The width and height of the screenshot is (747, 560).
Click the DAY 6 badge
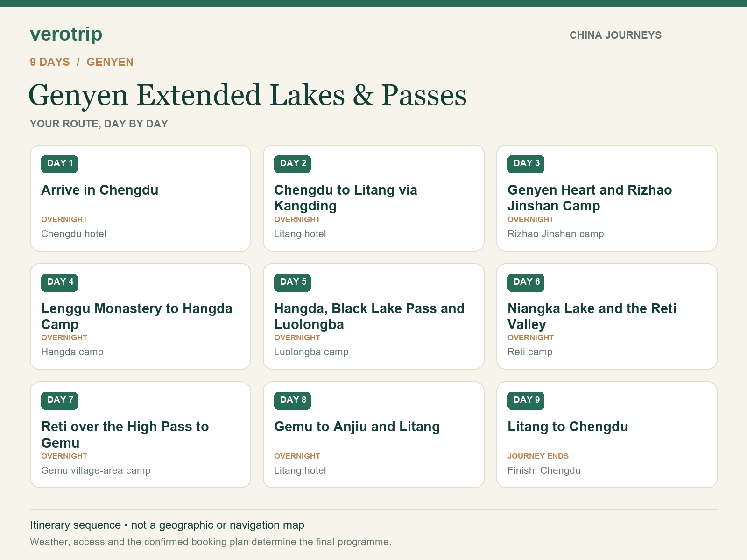[526, 282]
